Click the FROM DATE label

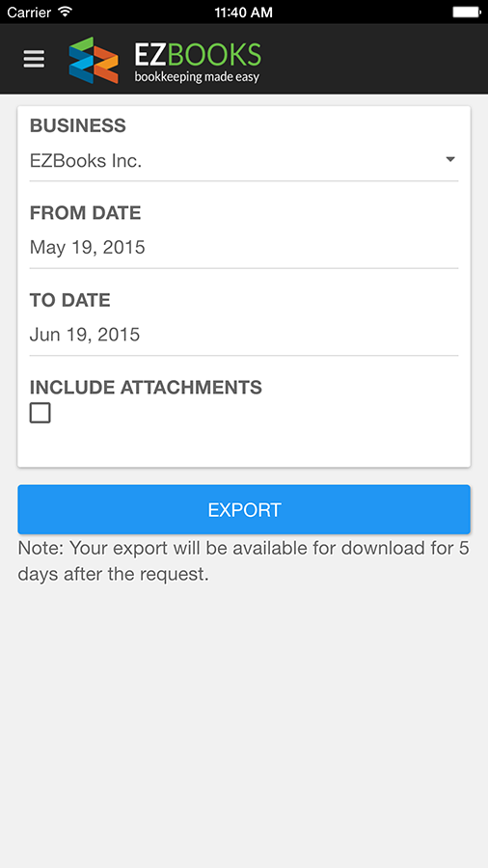pyautogui.click(x=85, y=213)
